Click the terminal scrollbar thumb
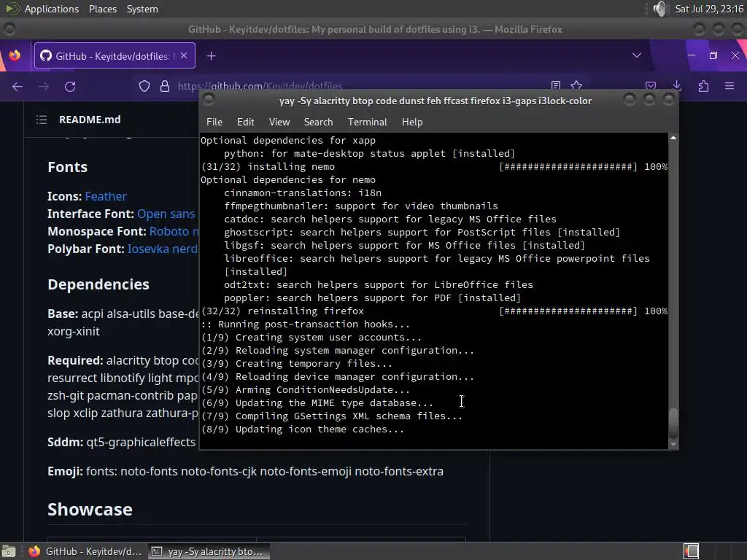 673,423
